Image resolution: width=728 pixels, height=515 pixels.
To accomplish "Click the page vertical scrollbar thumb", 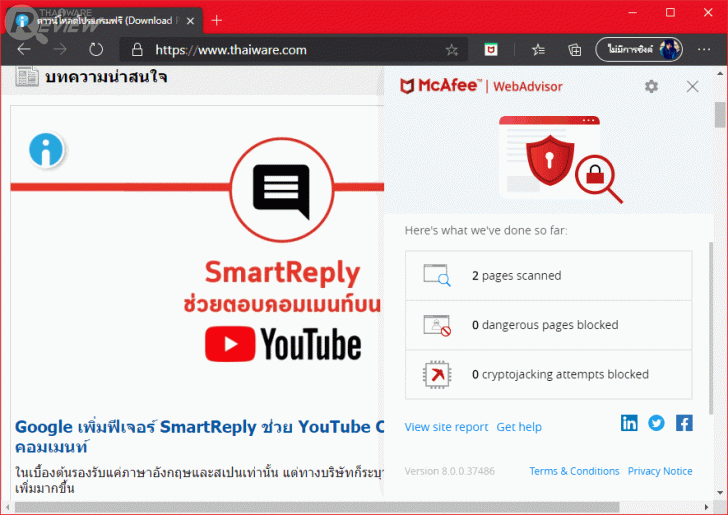I will click(720, 114).
